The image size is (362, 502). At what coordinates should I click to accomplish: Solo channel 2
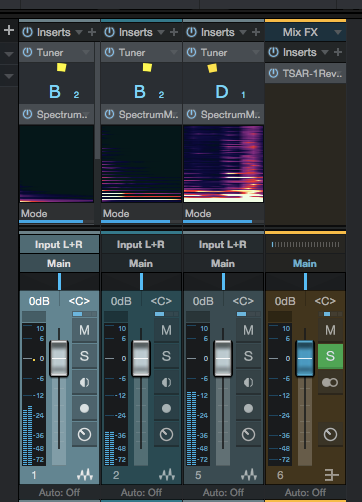(x=166, y=356)
